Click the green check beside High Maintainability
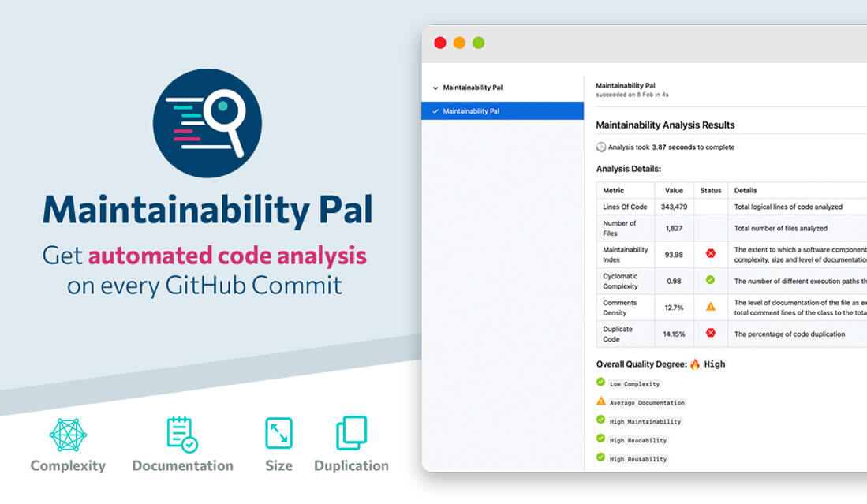The image size is (867, 504). (x=601, y=420)
